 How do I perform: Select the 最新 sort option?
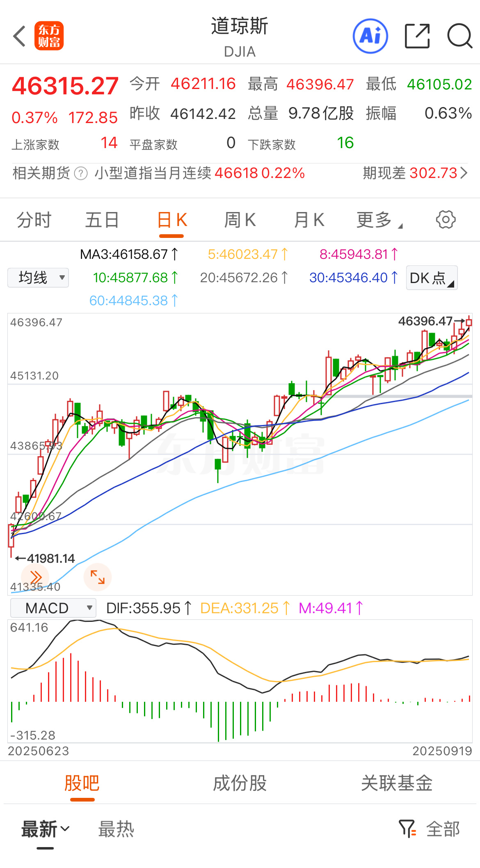tap(45, 829)
